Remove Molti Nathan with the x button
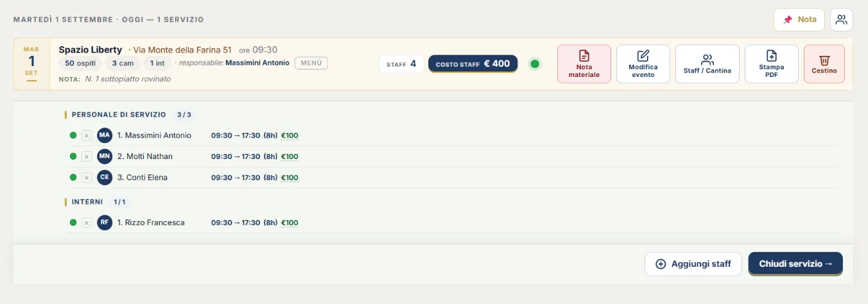The height and width of the screenshot is (304, 868). [87, 156]
